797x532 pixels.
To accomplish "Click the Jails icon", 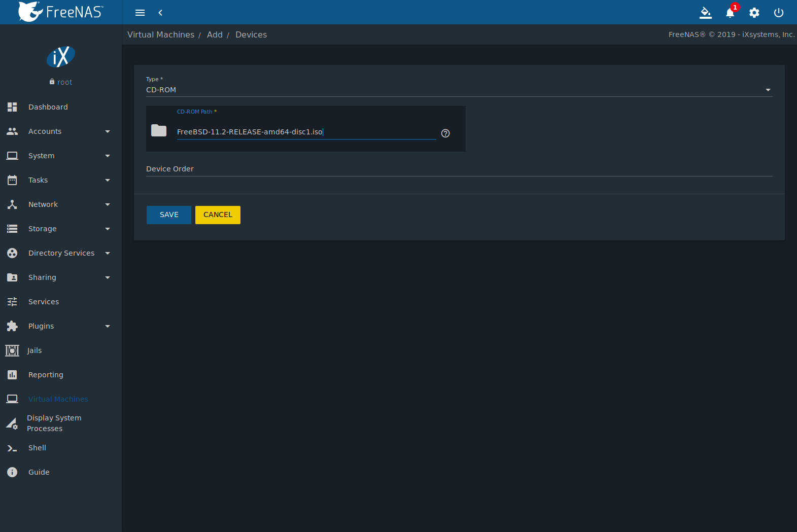I will [x=12, y=350].
